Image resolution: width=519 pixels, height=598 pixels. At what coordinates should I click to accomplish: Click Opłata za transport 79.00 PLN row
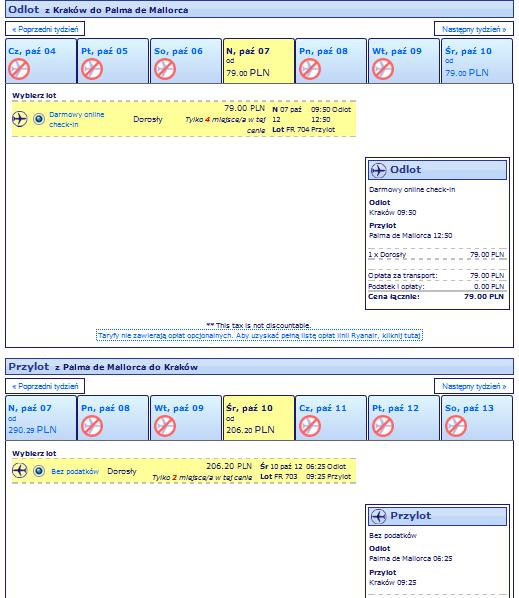point(436,276)
